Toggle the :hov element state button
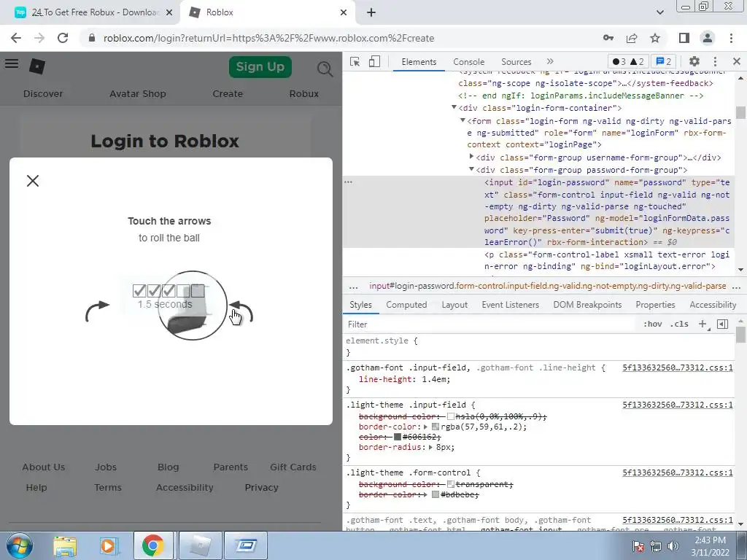747x560 pixels. (653, 324)
